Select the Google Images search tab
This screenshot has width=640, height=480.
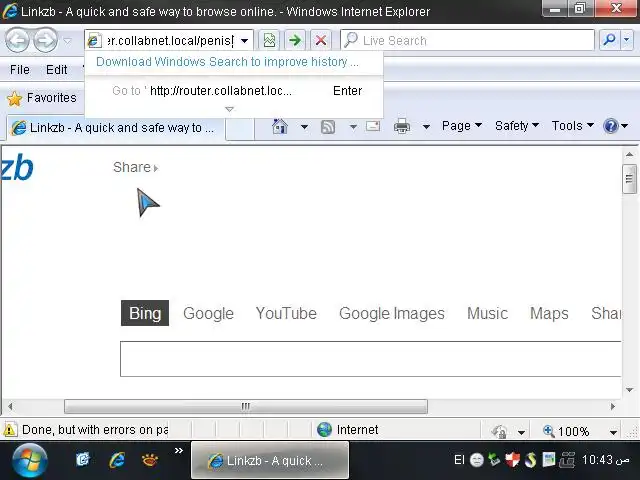point(392,313)
